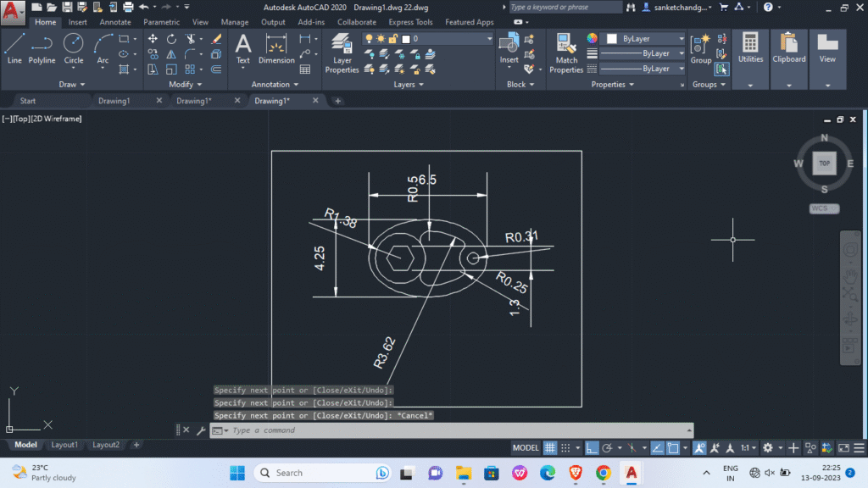Viewport: 868px width, 488px height.
Task: Select the Arc tool
Action: pos(103,48)
